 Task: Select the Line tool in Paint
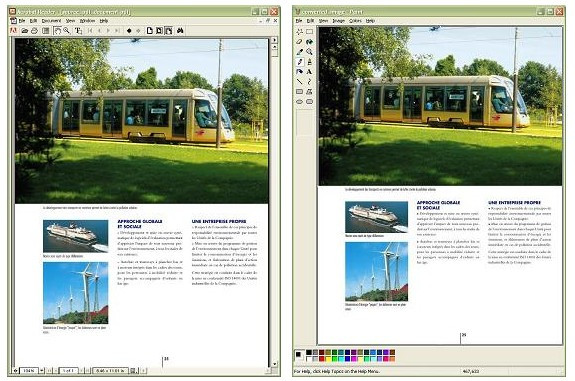point(300,81)
